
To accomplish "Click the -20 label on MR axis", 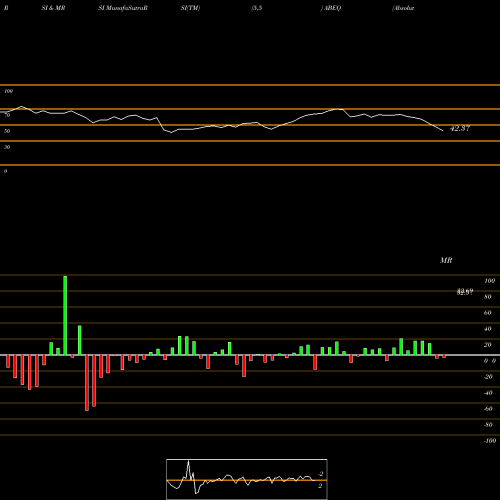I will [488, 377].
